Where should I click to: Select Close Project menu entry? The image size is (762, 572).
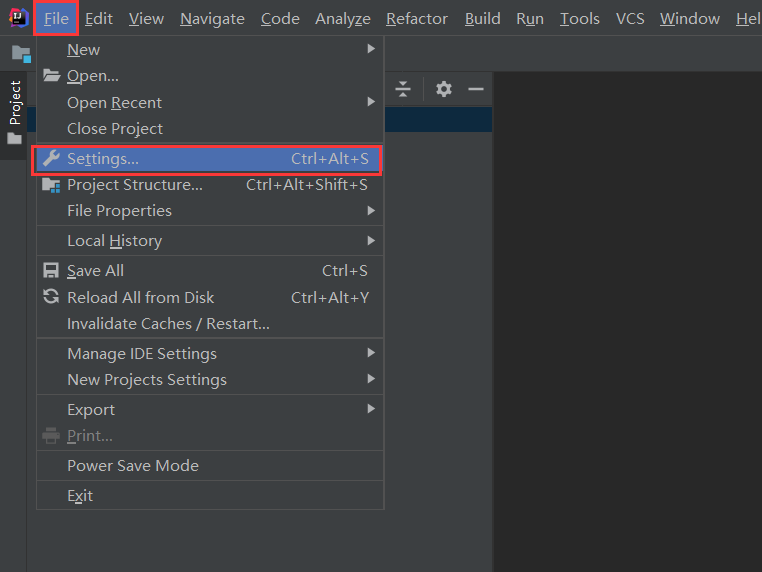[x=210, y=129]
